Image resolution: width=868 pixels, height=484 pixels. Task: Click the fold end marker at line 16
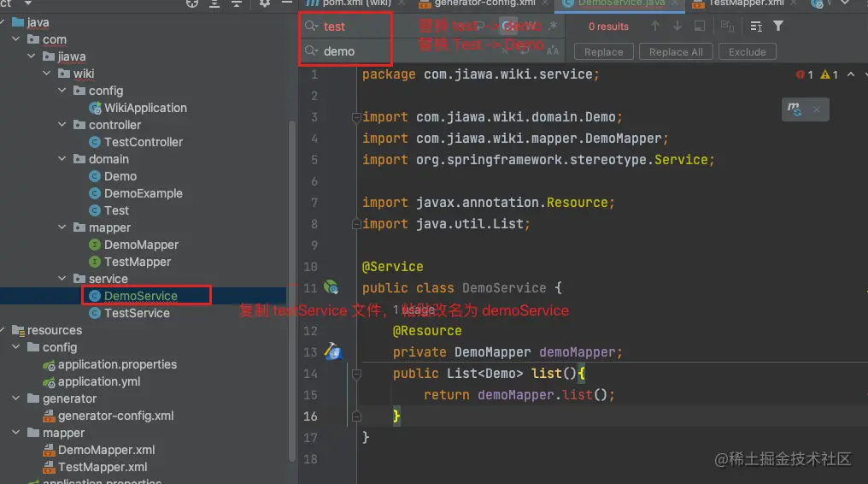[356, 416]
